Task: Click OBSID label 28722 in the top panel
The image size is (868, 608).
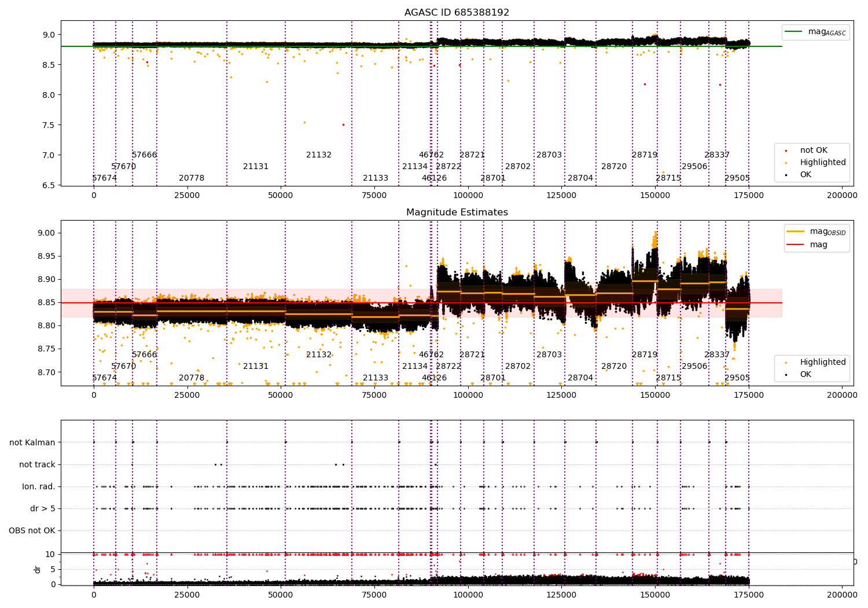Action: pyautogui.click(x=449, y=167)
